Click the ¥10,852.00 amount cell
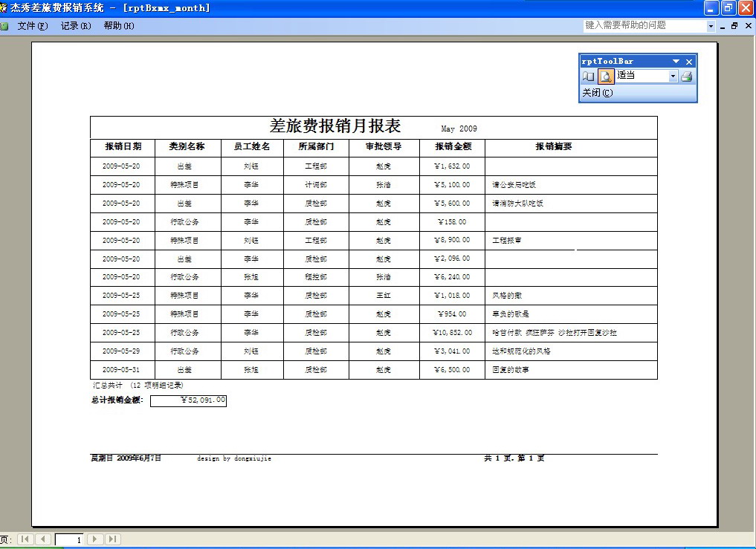Viewport: 756px width, 549px height. [x=452, y=333]
